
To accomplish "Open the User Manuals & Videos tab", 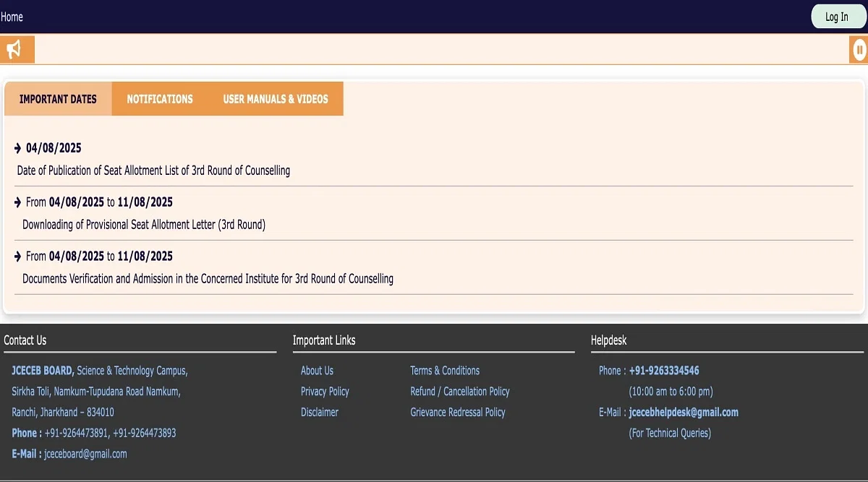I will (x=276, y=99).
